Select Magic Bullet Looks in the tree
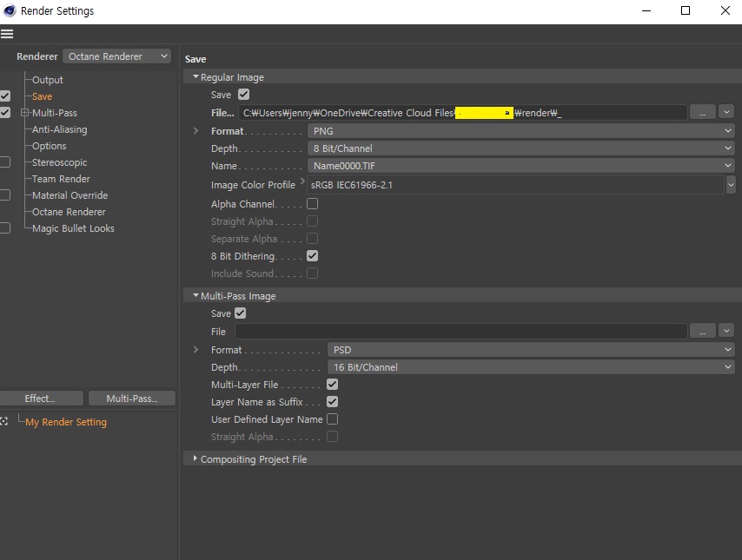Viewport: 742px width, 560px height. [73, 228]
